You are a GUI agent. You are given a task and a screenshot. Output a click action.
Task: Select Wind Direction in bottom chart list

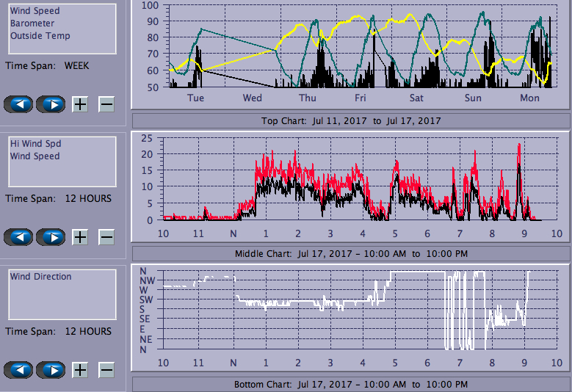(x=41, y=277)
